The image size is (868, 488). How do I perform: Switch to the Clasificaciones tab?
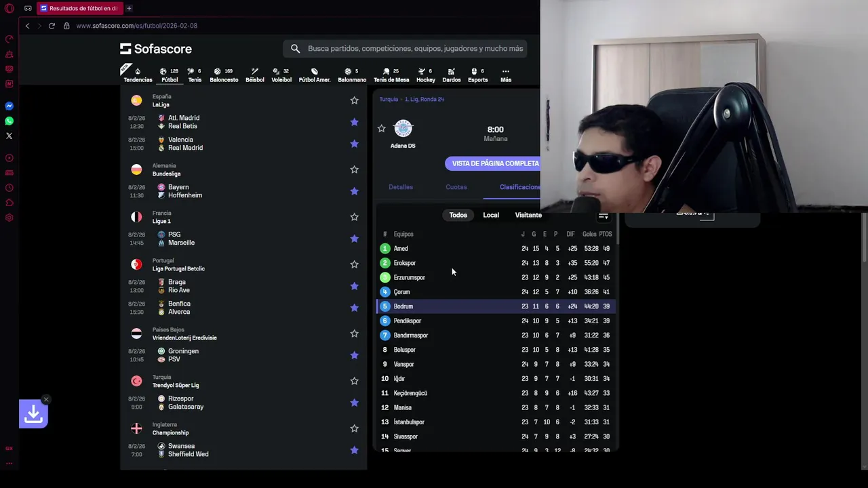click(x=520, y=187)
